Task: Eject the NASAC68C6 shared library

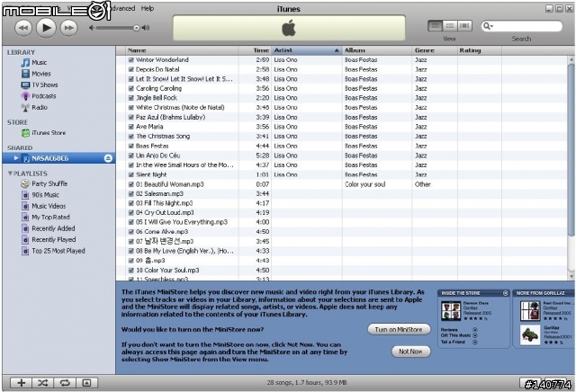Action: click(108, 158)
